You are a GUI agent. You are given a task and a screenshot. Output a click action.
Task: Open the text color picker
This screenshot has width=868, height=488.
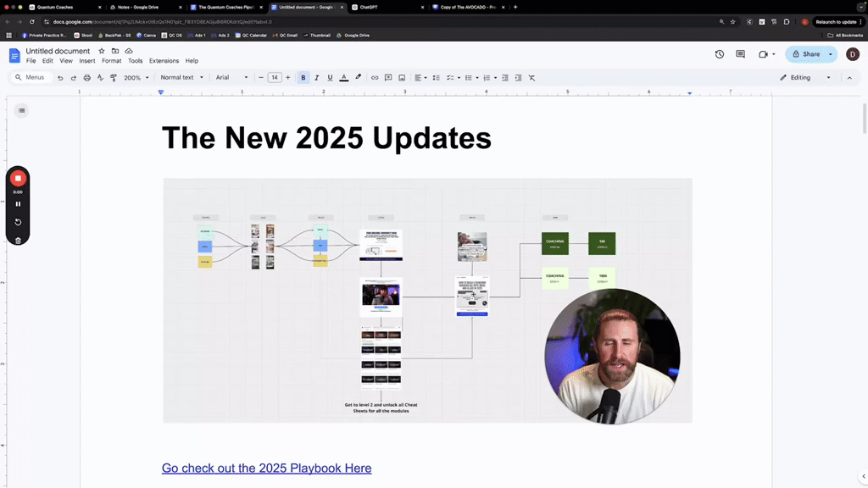pyautogui.click(x=342, y=77)
